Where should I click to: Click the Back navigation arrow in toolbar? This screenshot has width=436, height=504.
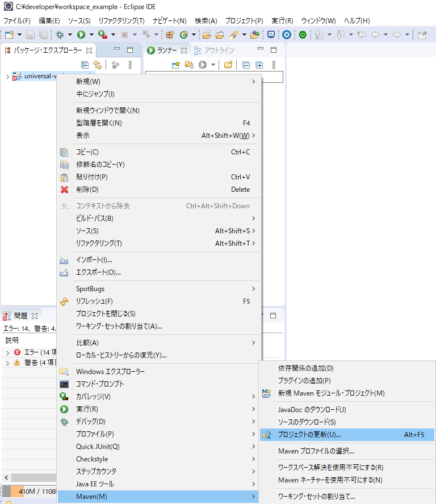(375, 35)
